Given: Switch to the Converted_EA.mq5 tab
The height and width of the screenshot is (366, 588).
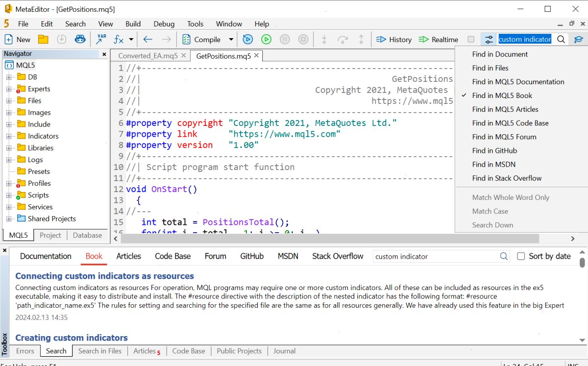Looking at the screenshot, I should [147, 56].
